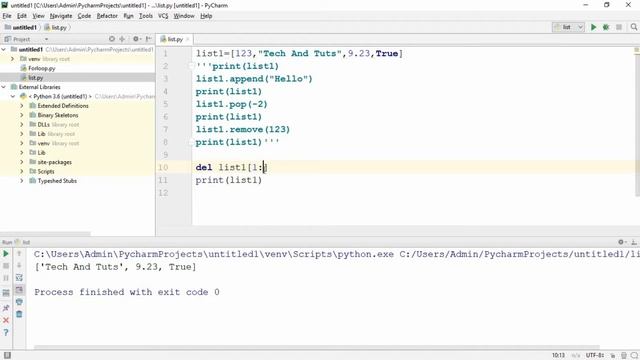Click scroll-from-source target icon in Project panel
640x360 pixels.
[111, 39]
